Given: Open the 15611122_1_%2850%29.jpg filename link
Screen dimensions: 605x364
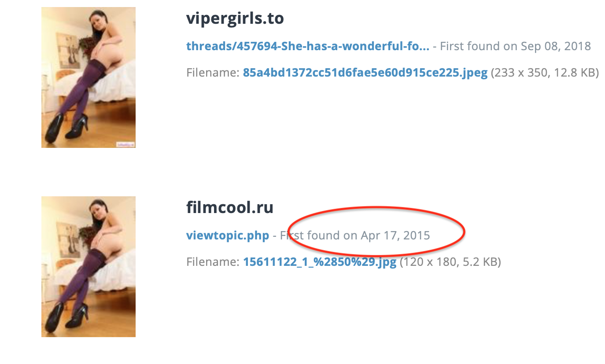Looking at the screenshot, I should tap(320, 262).
